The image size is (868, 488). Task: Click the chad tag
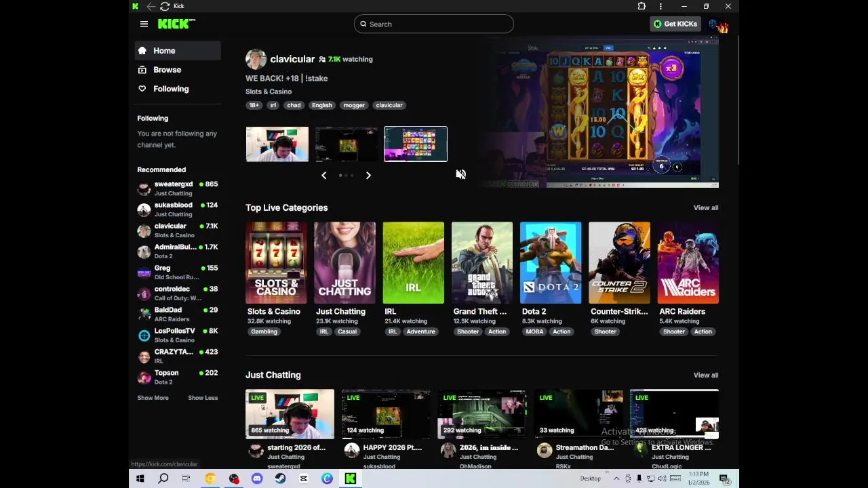click(x=294, y=105)
